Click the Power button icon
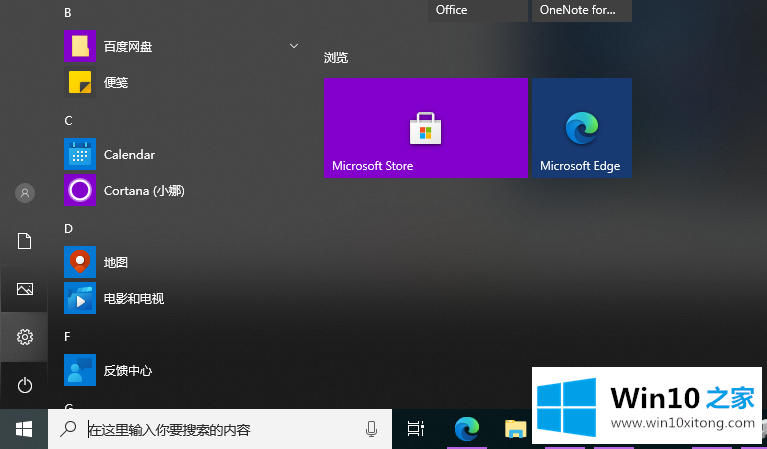This screenshot has height=449, width=767. [x=24, y=385]
